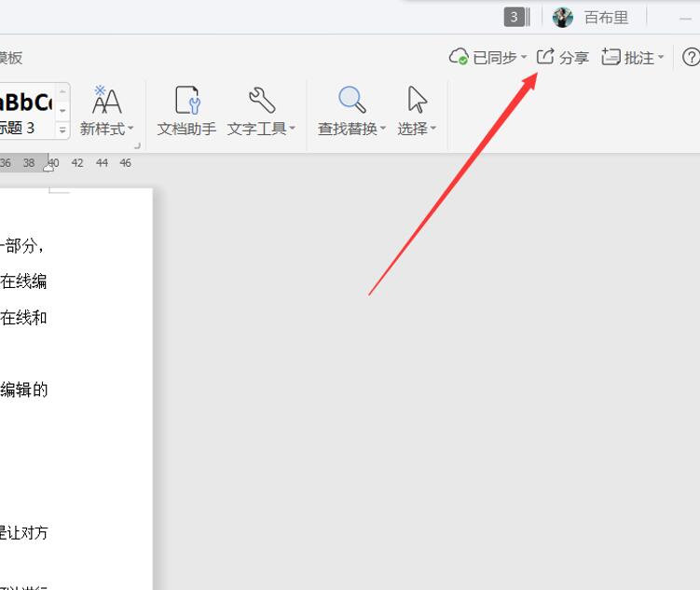The image size is (700, 590).
Task: Click the number 3 badge icon
Action: pyautogui.click(x=517, y=18)
